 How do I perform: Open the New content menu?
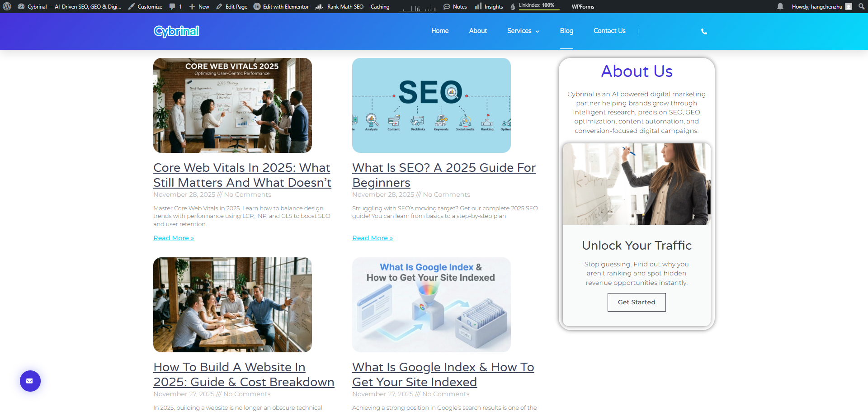(199, 6)
